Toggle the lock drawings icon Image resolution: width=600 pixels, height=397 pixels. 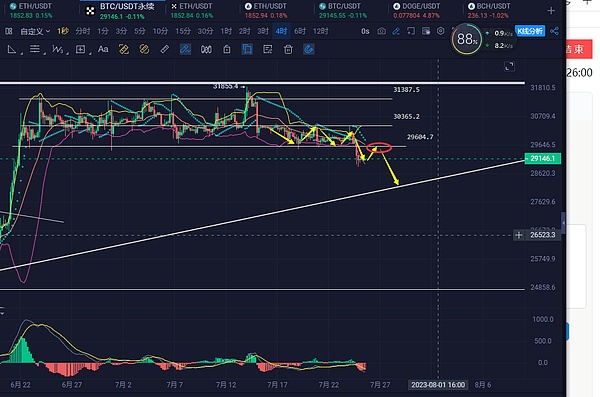pyautogui.click(x=227, y=49)
